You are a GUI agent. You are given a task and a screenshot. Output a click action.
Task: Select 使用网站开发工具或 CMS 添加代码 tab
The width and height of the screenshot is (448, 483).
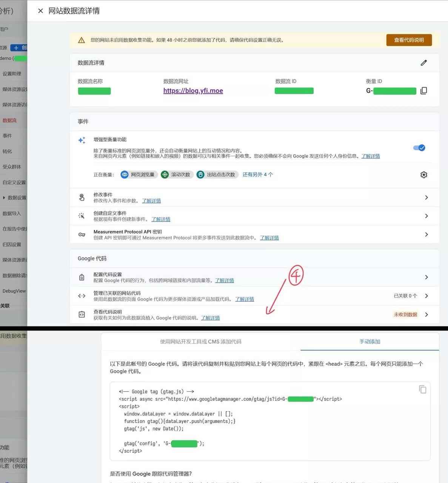(200, 341)
